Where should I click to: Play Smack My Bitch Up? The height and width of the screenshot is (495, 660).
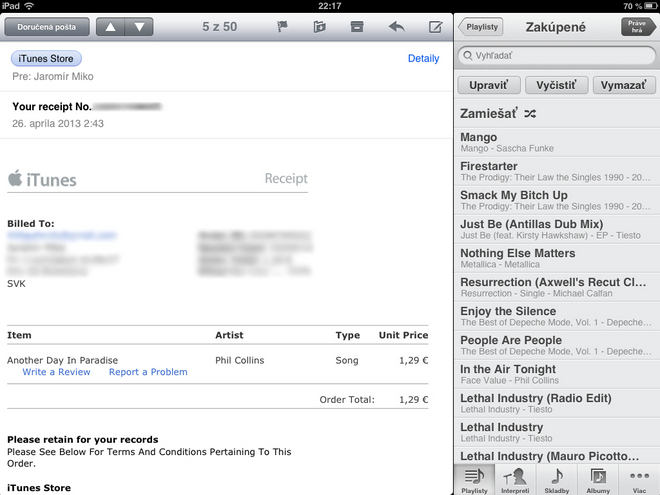click(556, 200)
